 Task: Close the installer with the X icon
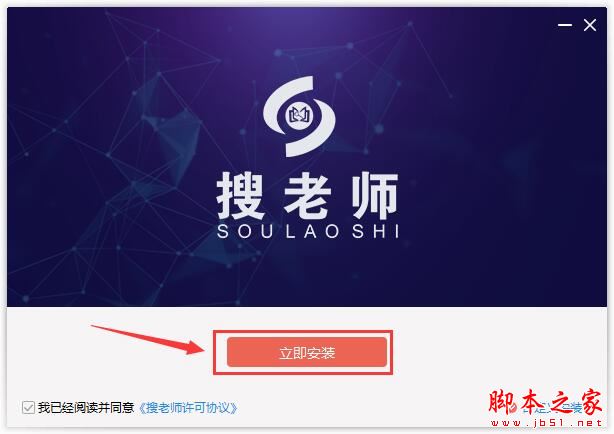pos(590,25)
